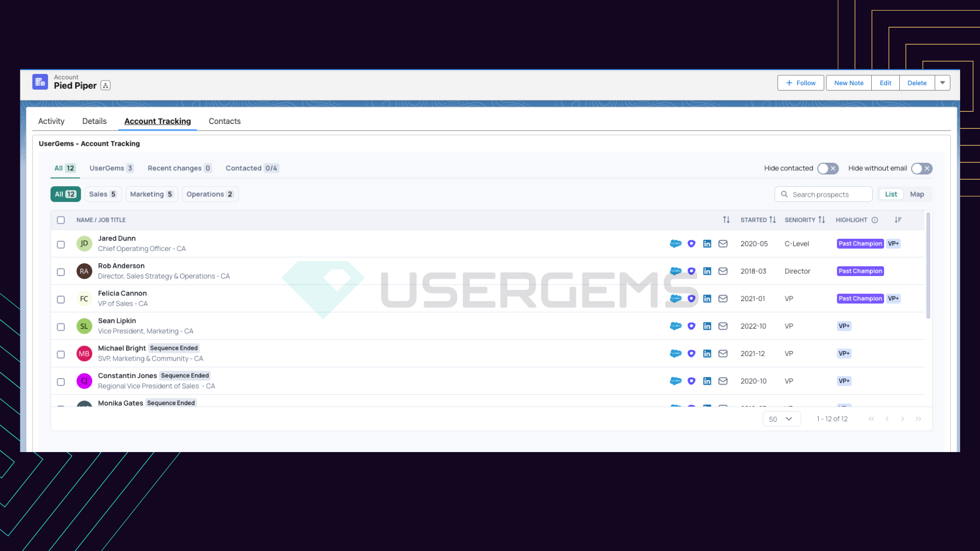The image size is (980, 551).
Task: Check the box for Michael Bright
Action: tap(61, 355)
